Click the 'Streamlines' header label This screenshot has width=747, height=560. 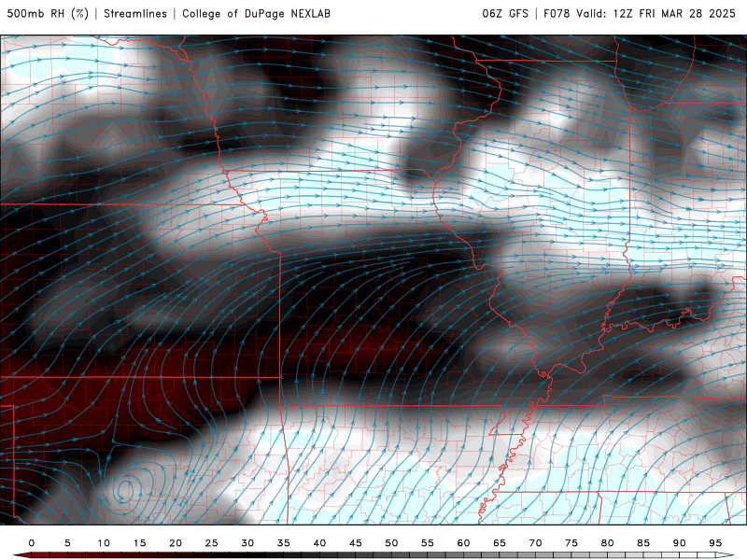click(135, 13)
